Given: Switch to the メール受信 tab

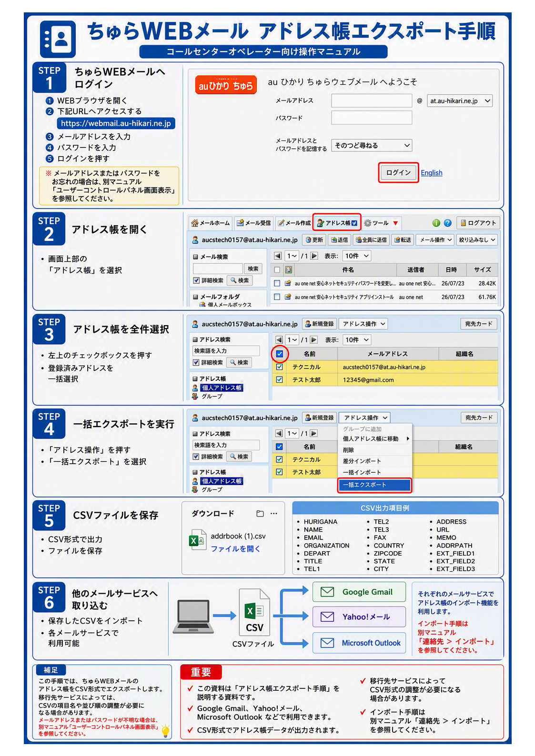Looking at the screenshot, I should (x=254, y=223).
